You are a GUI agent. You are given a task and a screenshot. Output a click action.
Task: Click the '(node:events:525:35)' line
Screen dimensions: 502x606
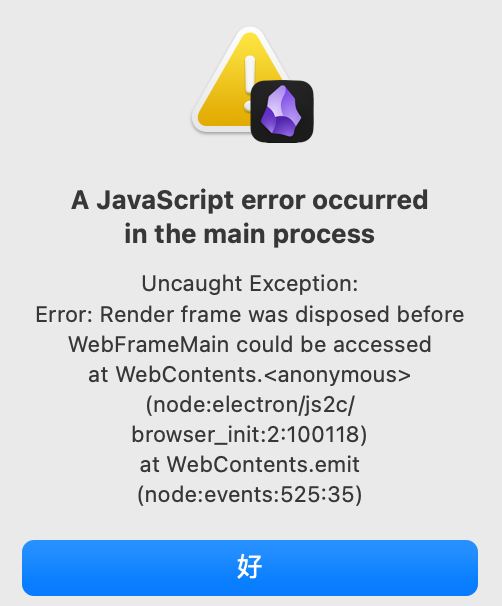click(x=250, y=495)
